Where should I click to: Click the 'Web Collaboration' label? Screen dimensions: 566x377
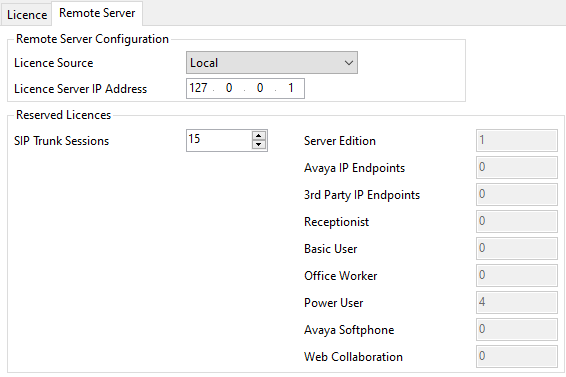point(353,357)
